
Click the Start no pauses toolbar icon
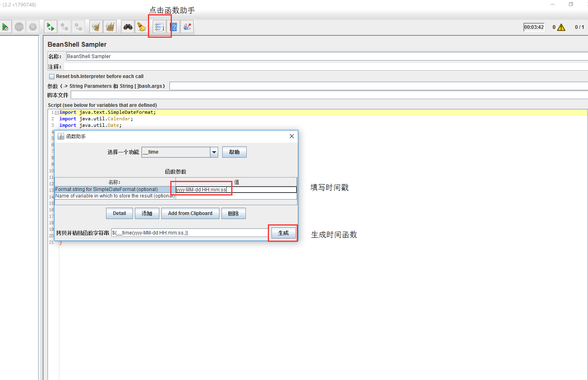(5, 27)
